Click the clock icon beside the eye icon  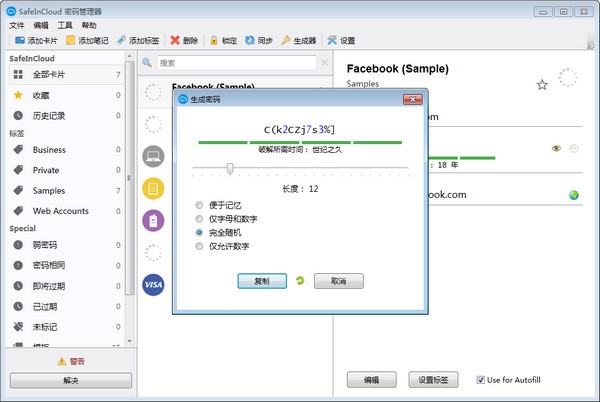[574, 148]
